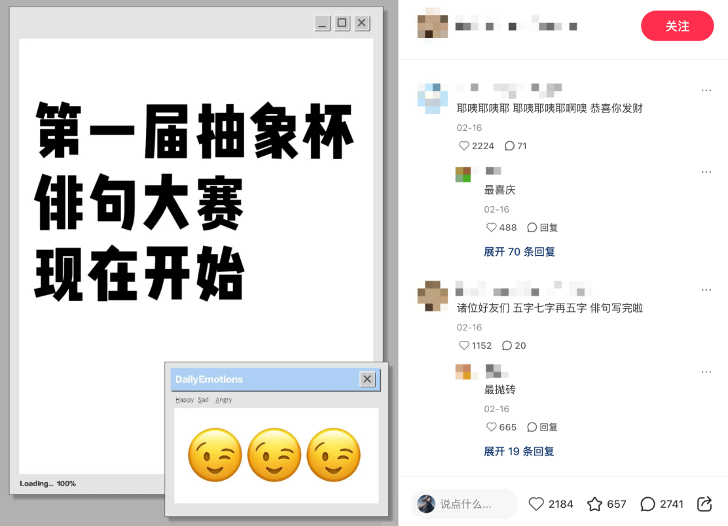This screenshot has width=728, height=526.
Task: Click the share icon at bottom right
Action: click(704, 504)
